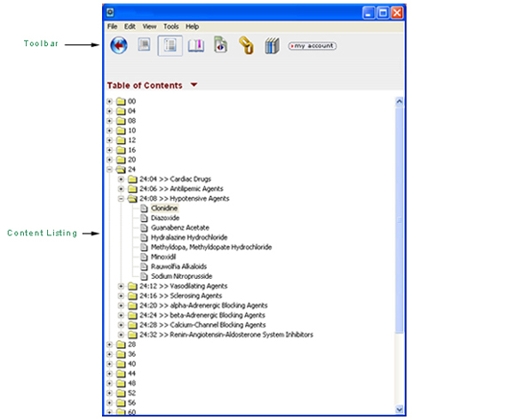Image resolution: width=506 pixels, height=420 pixels.
Task: Click the blue back arrow toolbar icon
Action: click(x=119, y=45)
